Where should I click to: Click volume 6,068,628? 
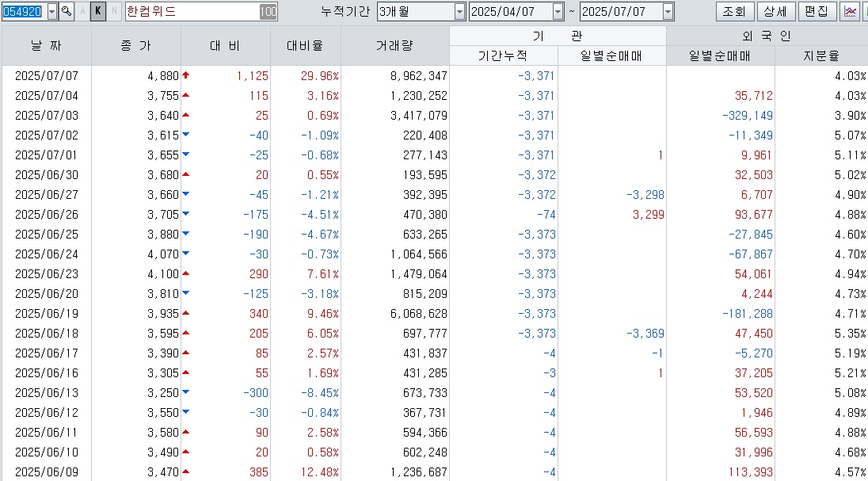pos(418,314)
